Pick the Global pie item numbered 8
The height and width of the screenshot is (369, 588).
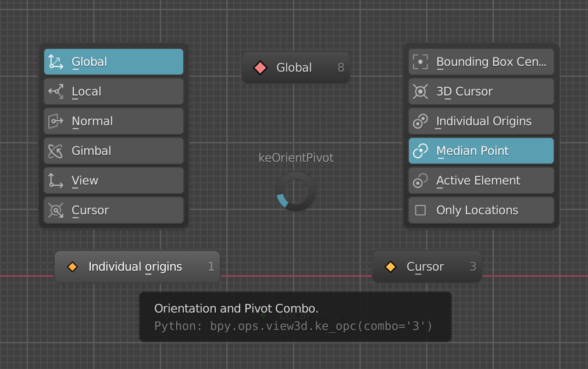coord(296,68)
